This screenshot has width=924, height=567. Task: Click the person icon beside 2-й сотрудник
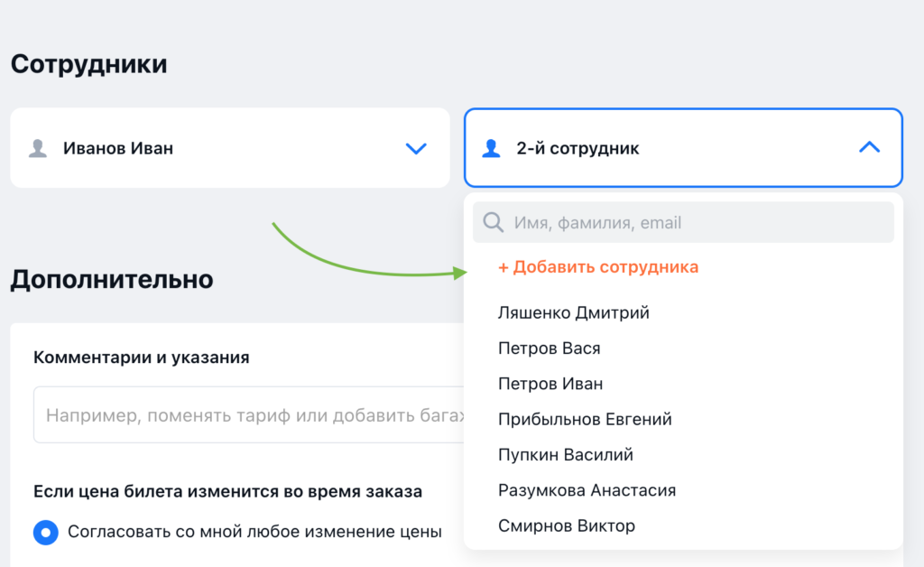pyautogui.click(x=493, y=148)
